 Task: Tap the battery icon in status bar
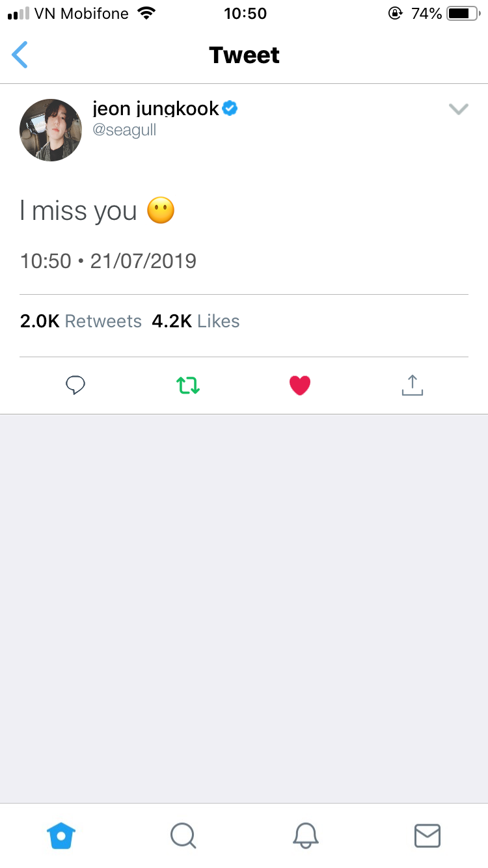pyautogui.click(x=463, y=13)
